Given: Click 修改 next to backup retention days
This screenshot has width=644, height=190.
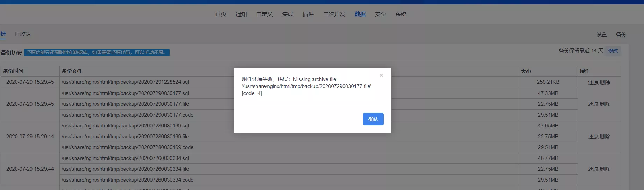Looking at the screenshot, I should (613, 51).
